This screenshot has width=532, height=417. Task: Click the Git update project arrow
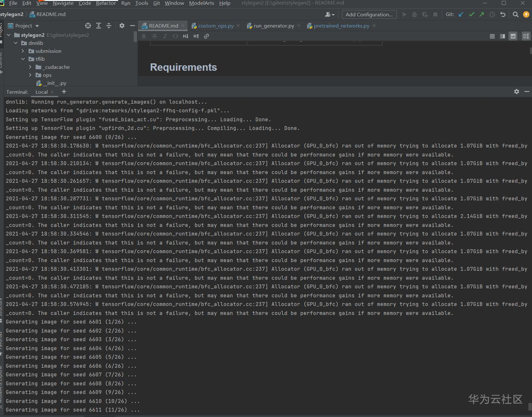click(461, 14)
